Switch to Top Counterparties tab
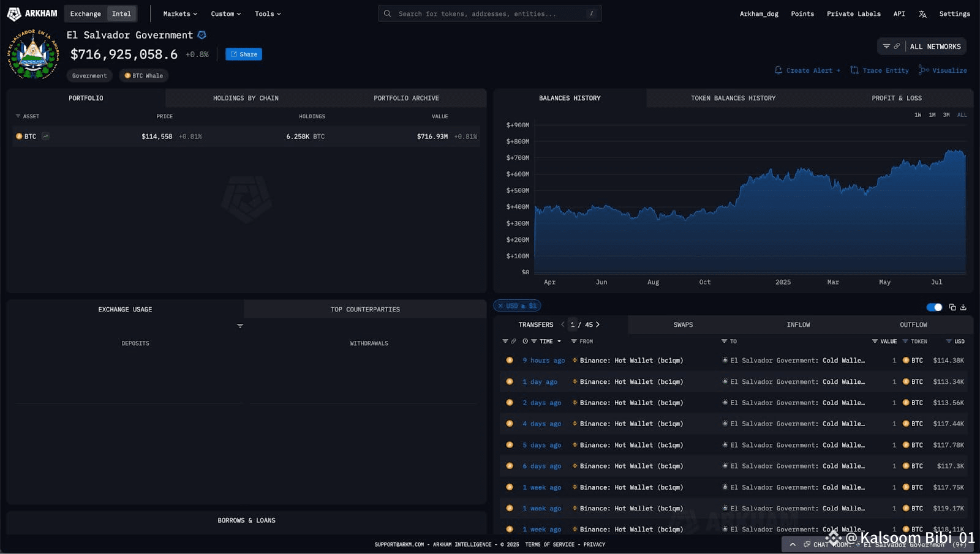 coord(365,309)
